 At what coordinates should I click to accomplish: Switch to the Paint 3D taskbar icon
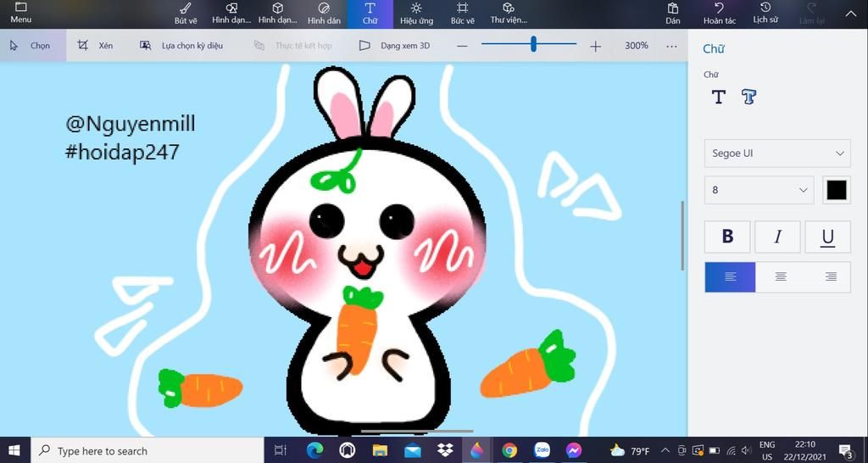click(476, 450)
